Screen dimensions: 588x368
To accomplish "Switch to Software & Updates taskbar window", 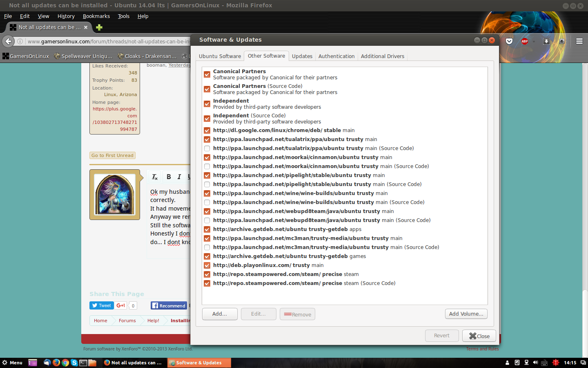I will pos(199,363).
